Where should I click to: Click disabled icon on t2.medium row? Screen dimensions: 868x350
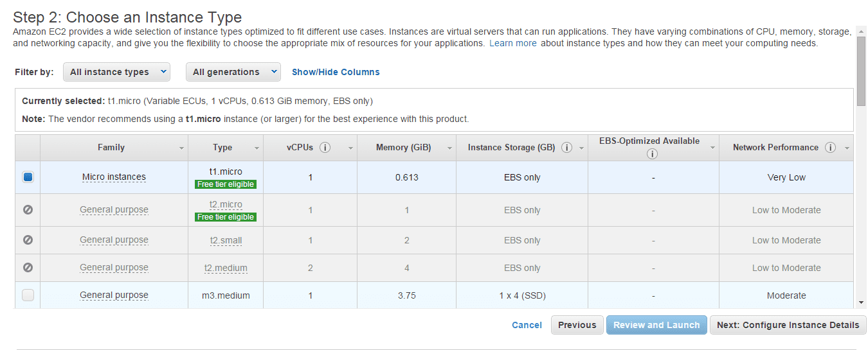tap(28, 268)
